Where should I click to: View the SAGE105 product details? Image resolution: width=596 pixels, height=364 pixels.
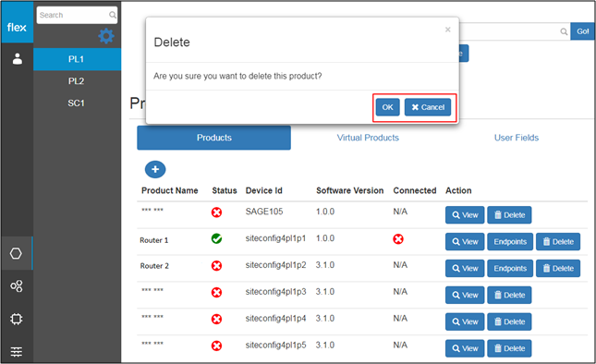pyautogui.click(x=465, y=215)
